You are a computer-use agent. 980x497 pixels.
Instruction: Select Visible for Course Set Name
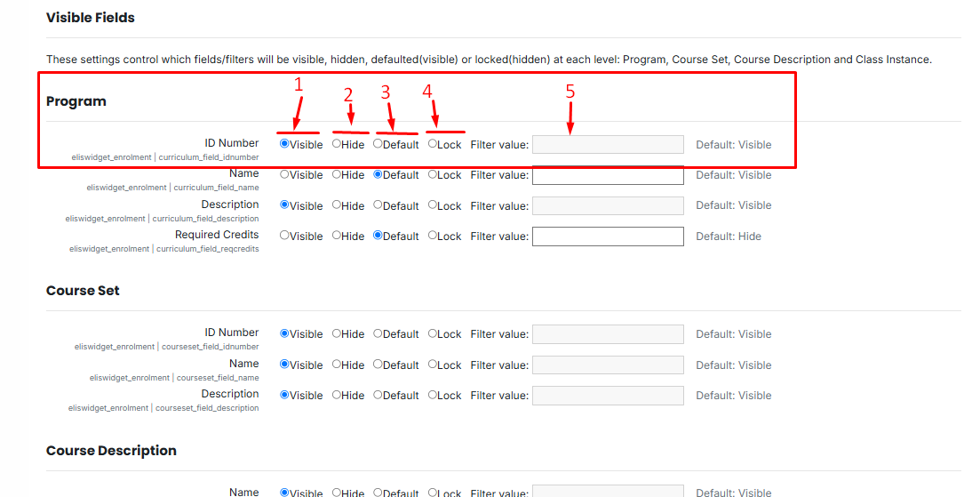tap(284, 365)
